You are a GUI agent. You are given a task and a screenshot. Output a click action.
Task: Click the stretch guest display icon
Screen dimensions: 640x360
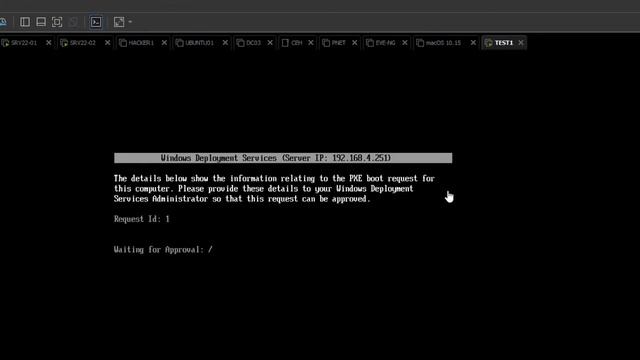(x=119, y=22)
